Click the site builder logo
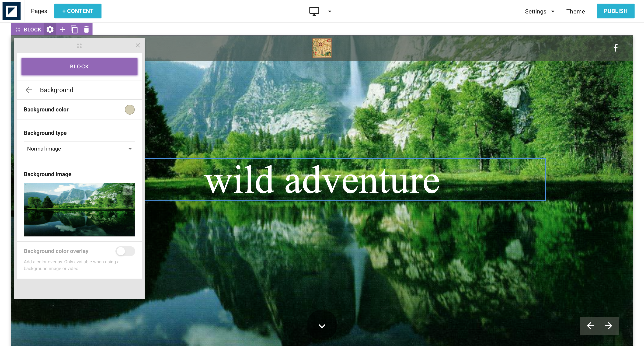This screenshot has width=644, height=346. click(x=11, y=11)
